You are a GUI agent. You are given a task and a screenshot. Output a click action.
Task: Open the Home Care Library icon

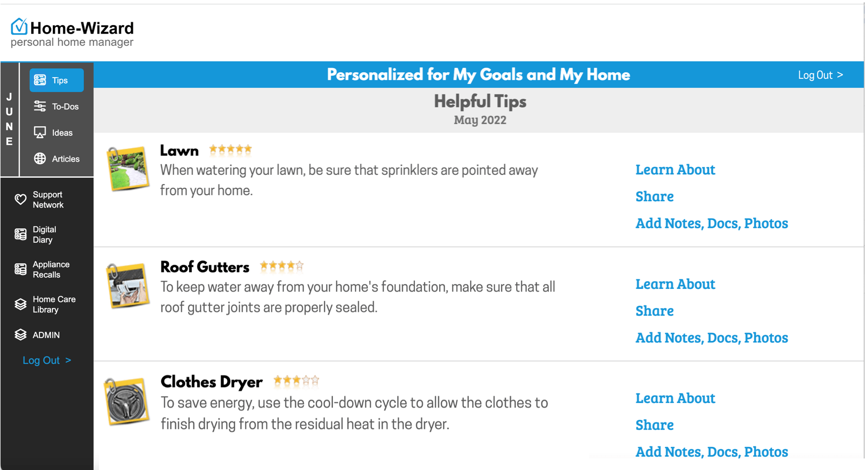click(20, 304)
